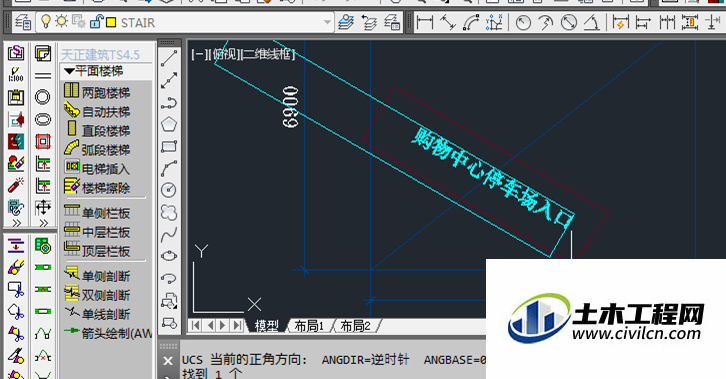Open the [俯视] view controls menu
This screenshot has height=379, width=726.
point(225,55)
